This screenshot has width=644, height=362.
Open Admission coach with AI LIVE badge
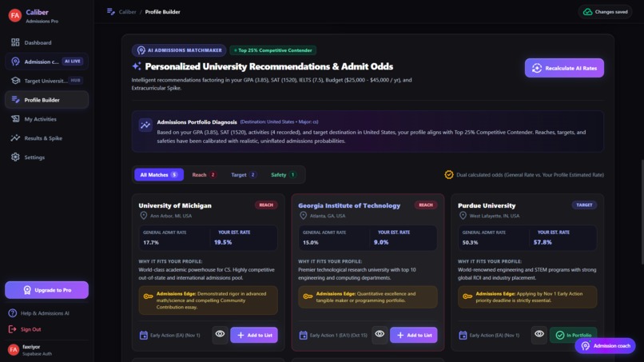[46, 62]
